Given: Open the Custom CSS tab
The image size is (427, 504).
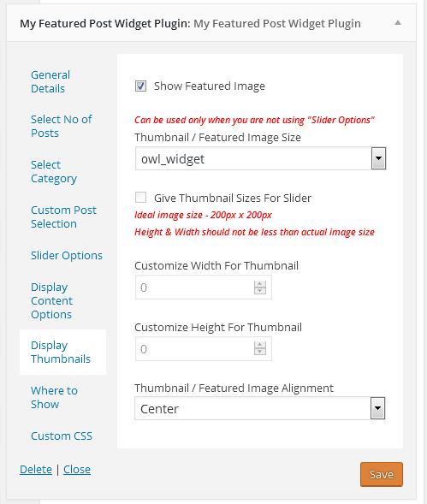Looking at the screenshot, I should pyautogui.click(x=62, y=436).
